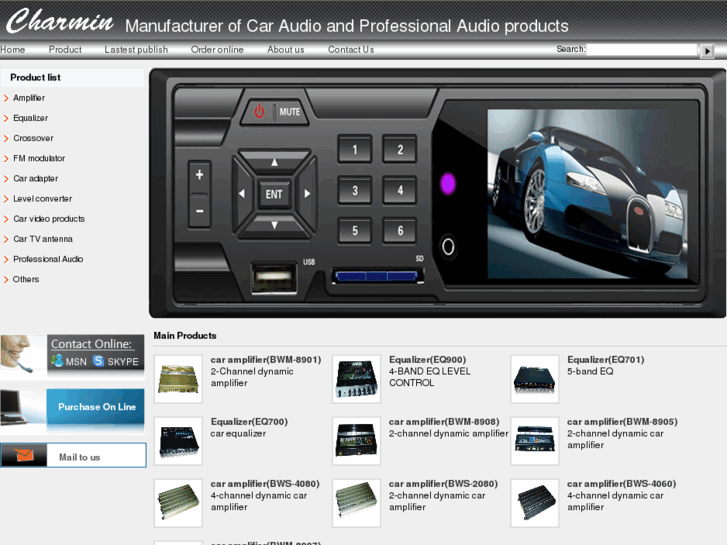Select Others category

26,279
